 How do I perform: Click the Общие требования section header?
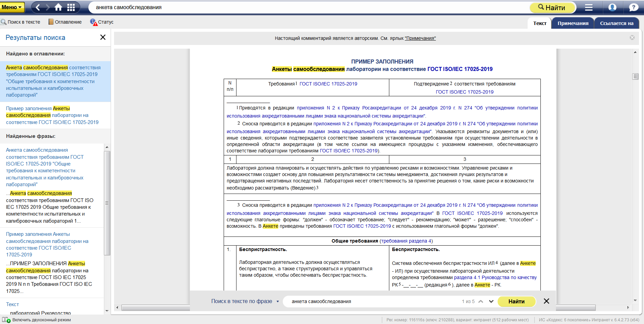pos(355,241)
